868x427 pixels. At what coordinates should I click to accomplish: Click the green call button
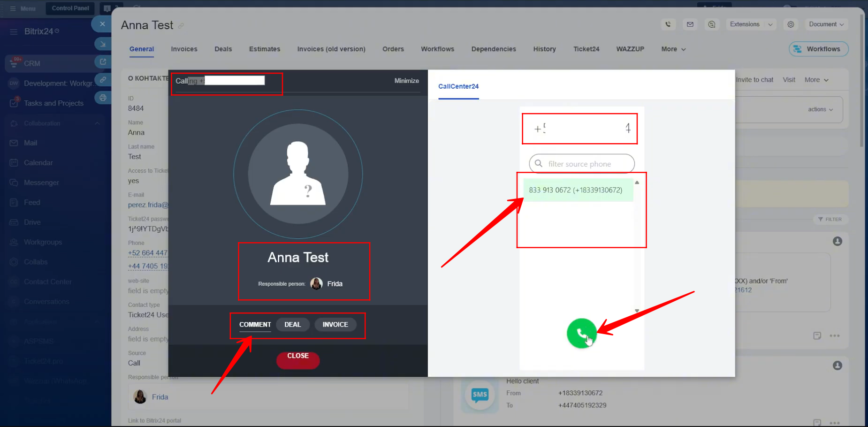point(581,333)
